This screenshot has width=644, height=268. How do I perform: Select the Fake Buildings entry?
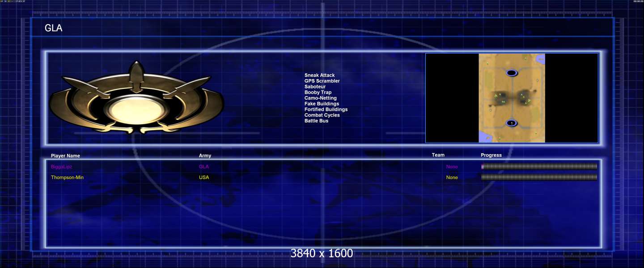(322, 104)
